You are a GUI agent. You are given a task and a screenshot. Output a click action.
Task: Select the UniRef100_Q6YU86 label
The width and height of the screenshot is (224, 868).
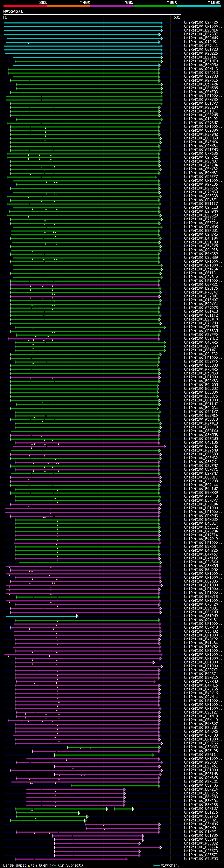[x=201, y=581]
